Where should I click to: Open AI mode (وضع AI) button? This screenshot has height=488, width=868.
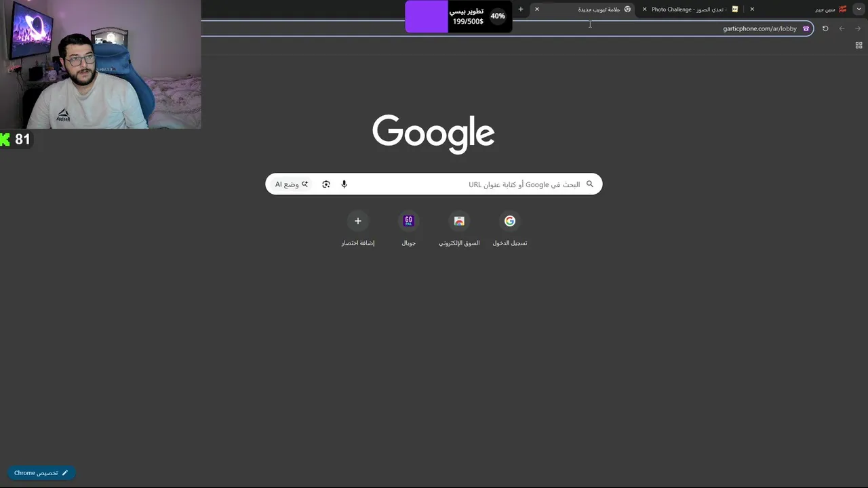(292, 184)
